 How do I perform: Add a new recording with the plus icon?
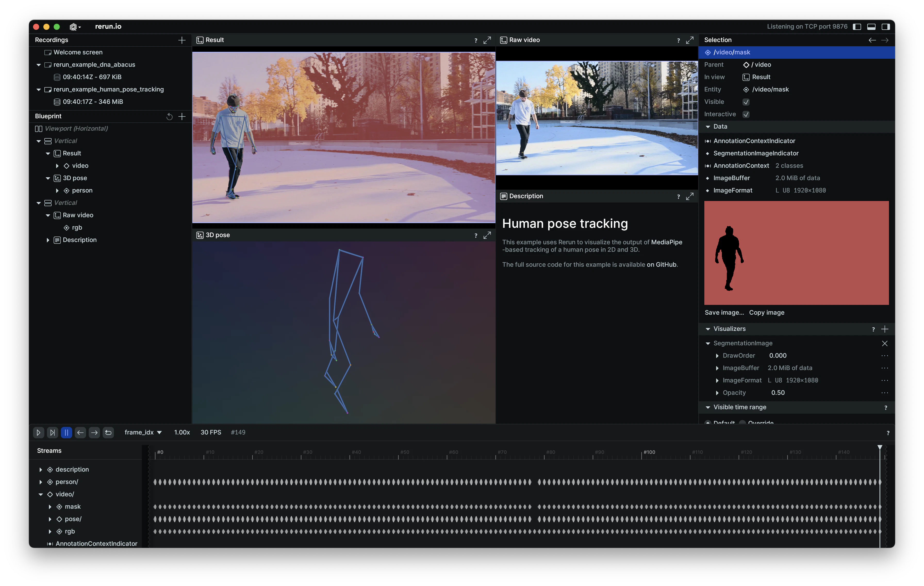[182, 40]
